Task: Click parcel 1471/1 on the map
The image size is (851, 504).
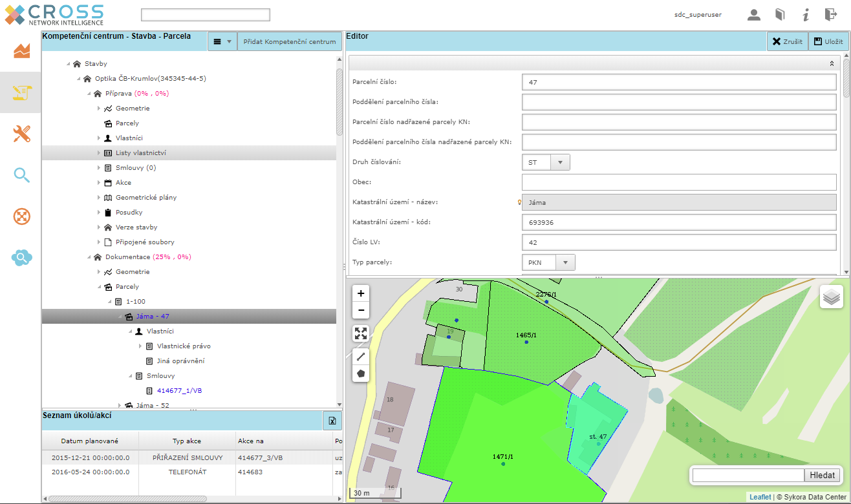Action: click(502, 457)
